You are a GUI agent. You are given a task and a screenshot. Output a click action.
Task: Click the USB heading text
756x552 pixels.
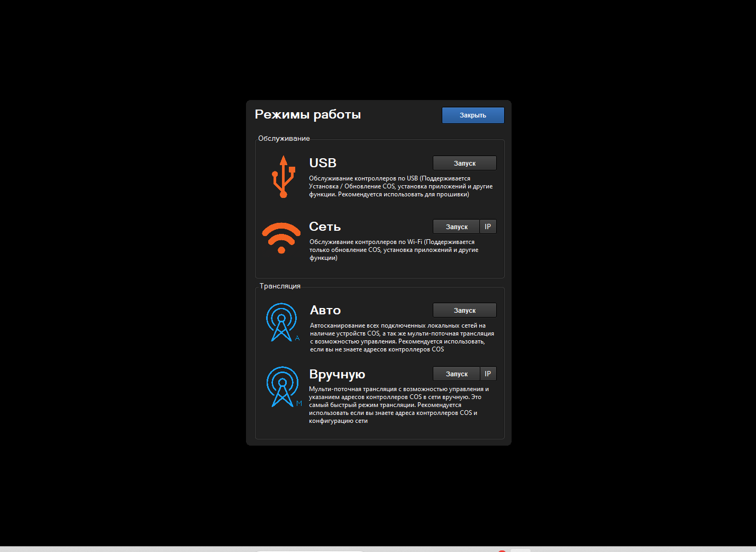(x=323, y=163)
